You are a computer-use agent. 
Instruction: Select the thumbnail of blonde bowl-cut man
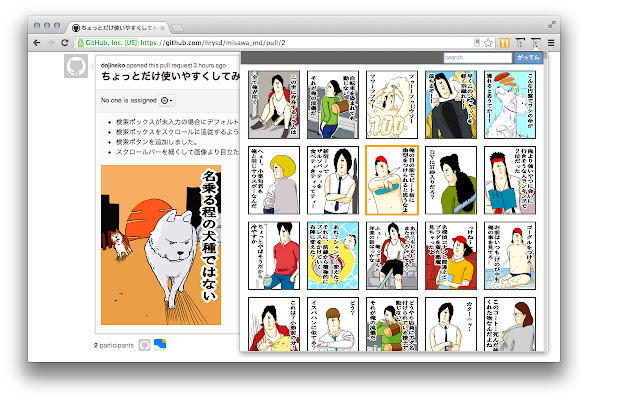(274, 180)
